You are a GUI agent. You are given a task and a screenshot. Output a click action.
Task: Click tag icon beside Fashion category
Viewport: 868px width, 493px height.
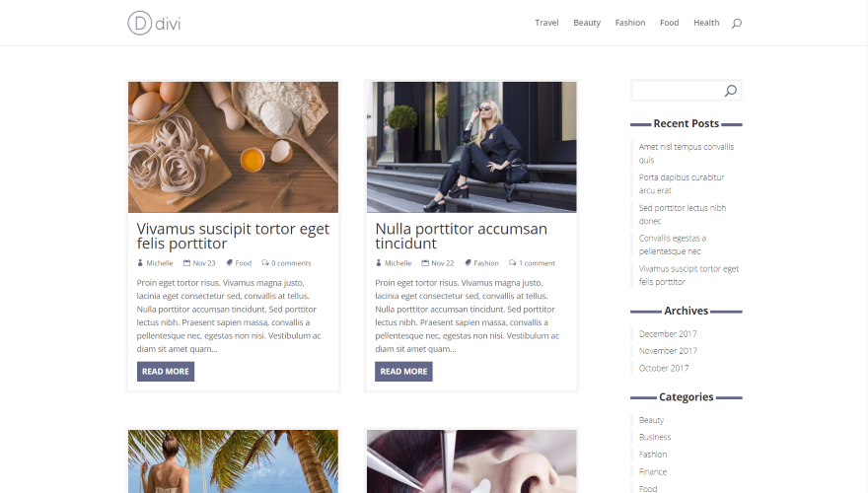[x=468, y=263]
